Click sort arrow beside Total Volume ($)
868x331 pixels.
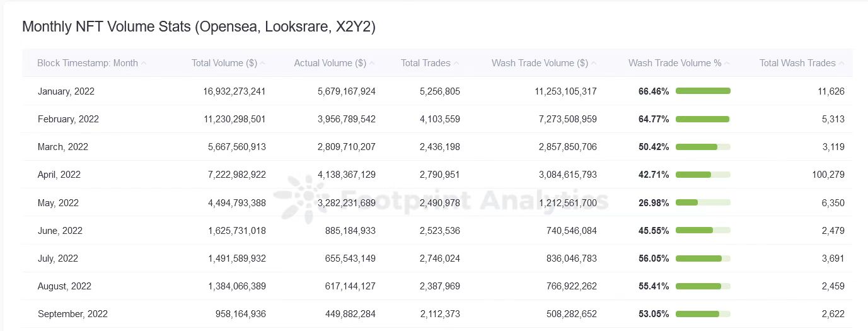(262, 64)
